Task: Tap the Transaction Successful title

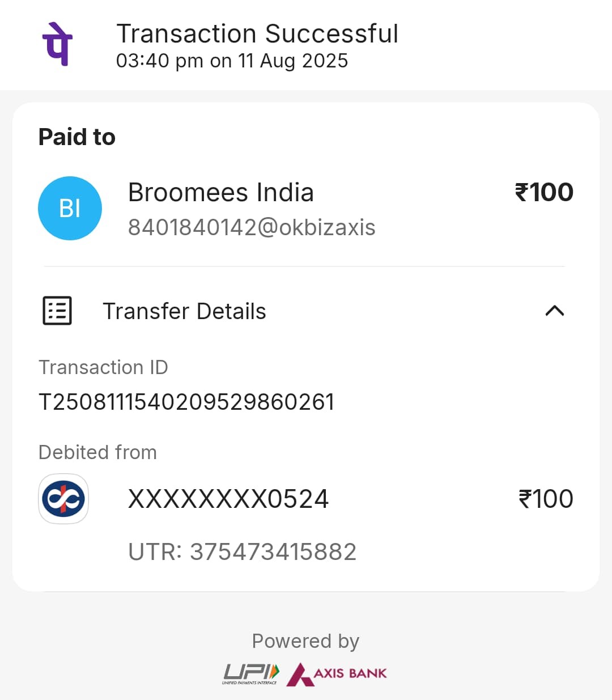Action: pos(257,33)
